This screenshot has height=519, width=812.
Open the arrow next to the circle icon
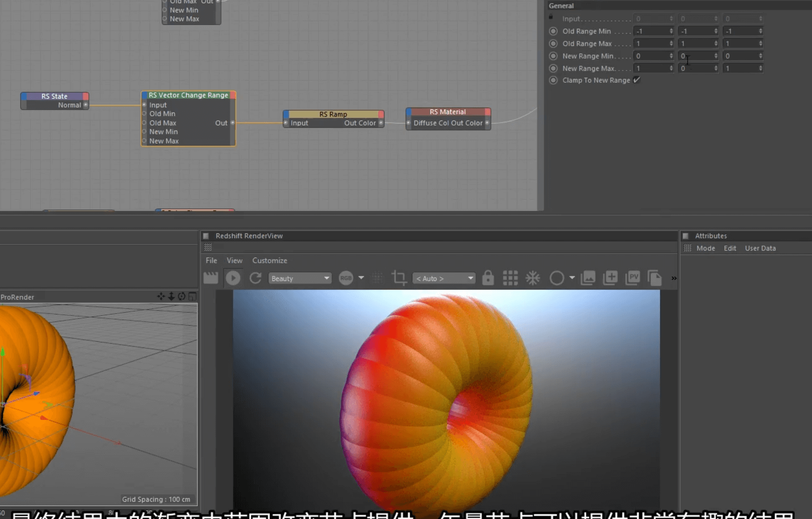pyautogui.click(x=572, y=278)
